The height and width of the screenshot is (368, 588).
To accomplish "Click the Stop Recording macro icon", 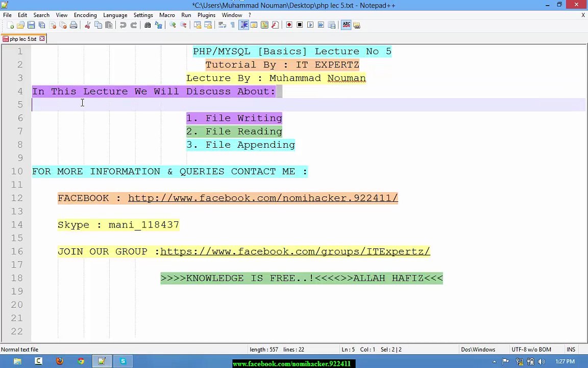I will pyautogui.click(x=300, y=25).
